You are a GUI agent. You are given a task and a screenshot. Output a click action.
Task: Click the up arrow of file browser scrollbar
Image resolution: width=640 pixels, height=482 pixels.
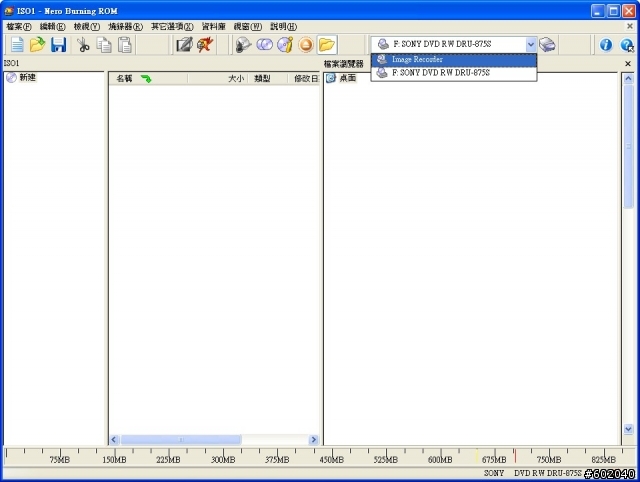tap(628, 78)
